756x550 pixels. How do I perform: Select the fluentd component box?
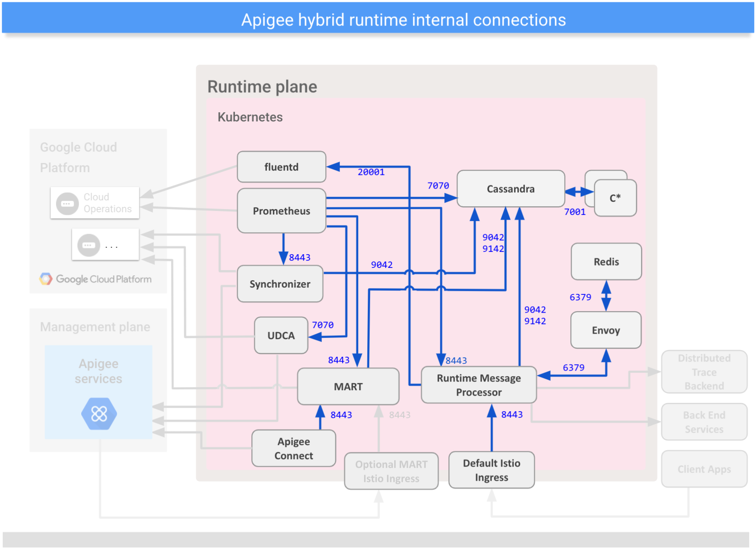(x=281, y=167)
